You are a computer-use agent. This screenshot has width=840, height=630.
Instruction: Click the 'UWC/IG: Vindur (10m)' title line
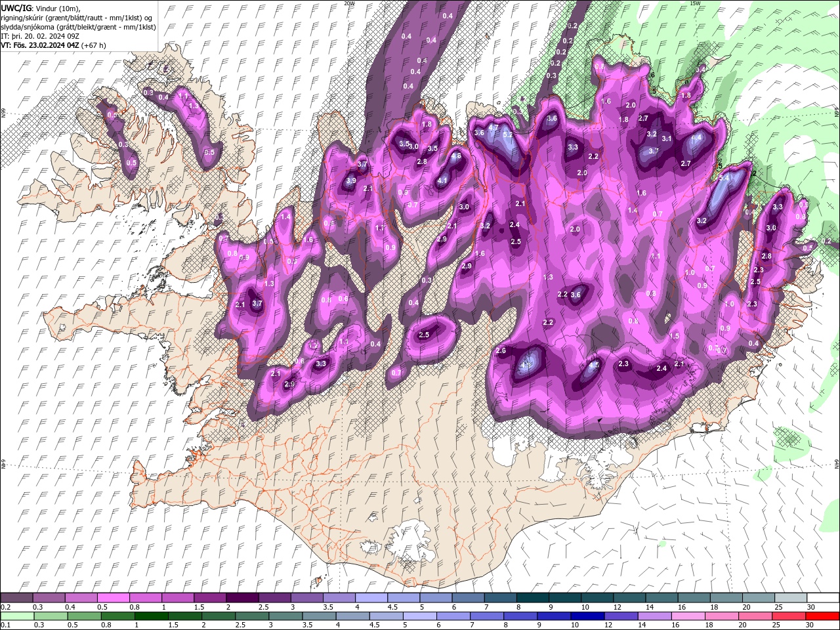pos(40,8)
